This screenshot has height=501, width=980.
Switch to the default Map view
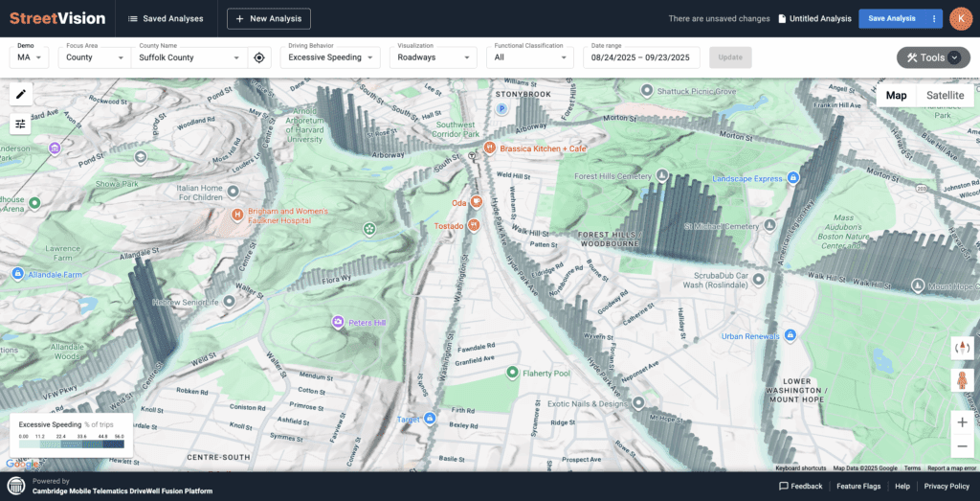pos(896,95)
